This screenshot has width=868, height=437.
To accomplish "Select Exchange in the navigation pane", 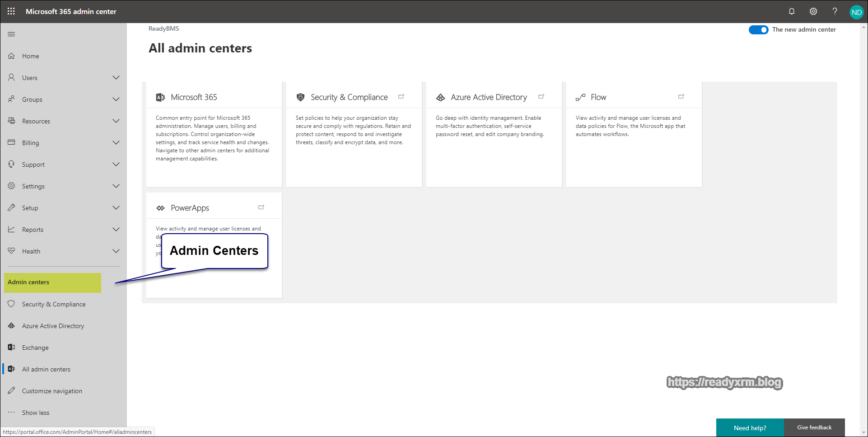I will [x=35, y=348].
